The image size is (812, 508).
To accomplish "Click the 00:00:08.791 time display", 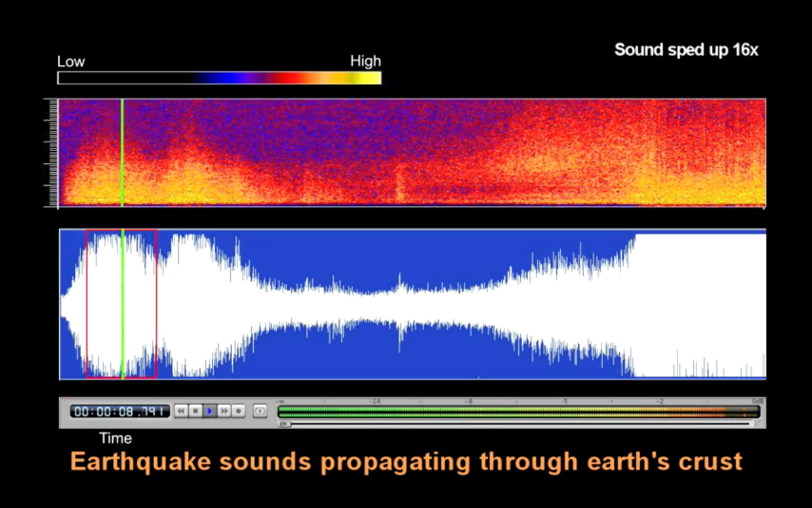I will (x=119, y=411).
